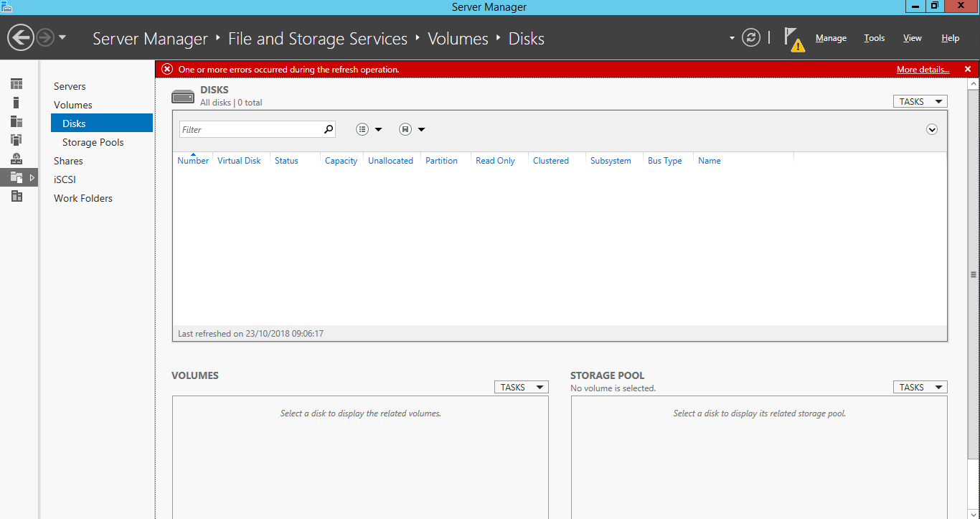Open the fourth sidebar role icon
This screenshot has height=519, width=980.
click(17, 140)
